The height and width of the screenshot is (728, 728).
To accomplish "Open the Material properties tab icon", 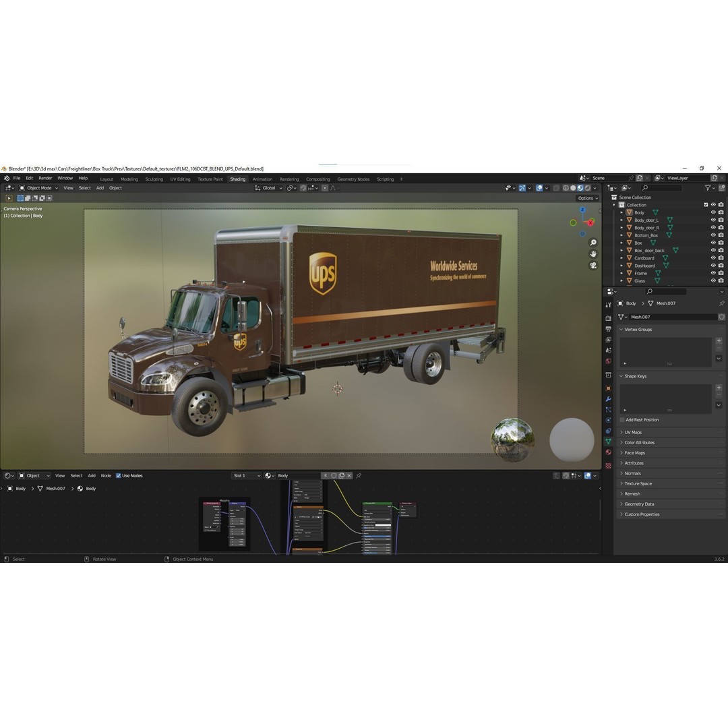I will coord(608,452).
